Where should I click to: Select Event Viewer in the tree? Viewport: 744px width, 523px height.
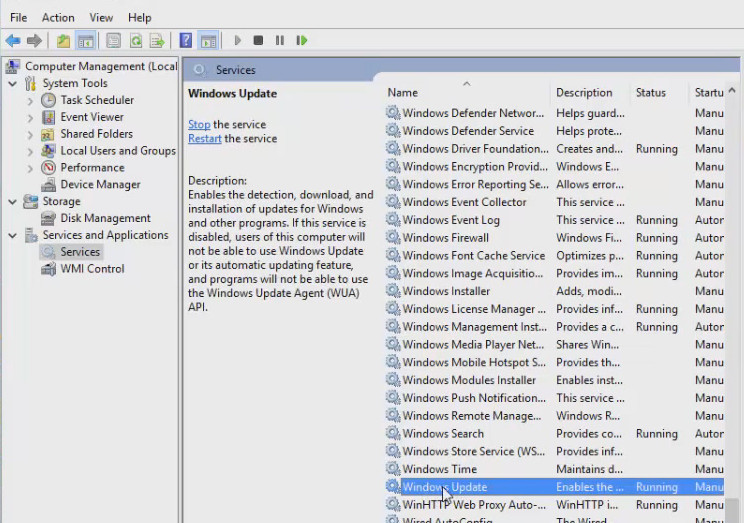92,117
